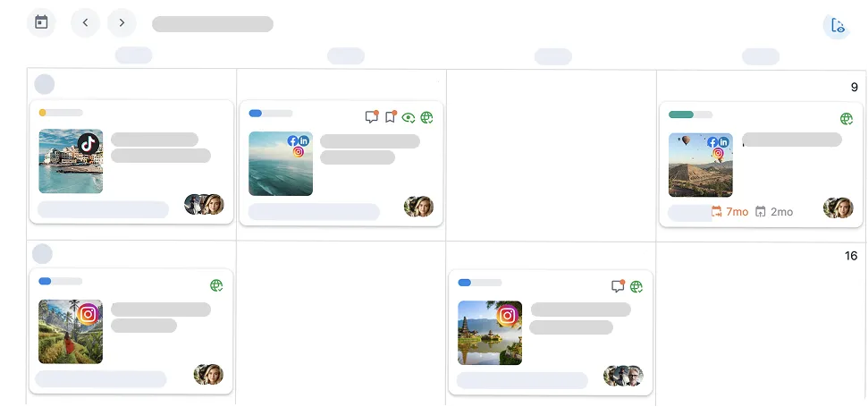Open the calendar date picker icon

click(41, 22)
